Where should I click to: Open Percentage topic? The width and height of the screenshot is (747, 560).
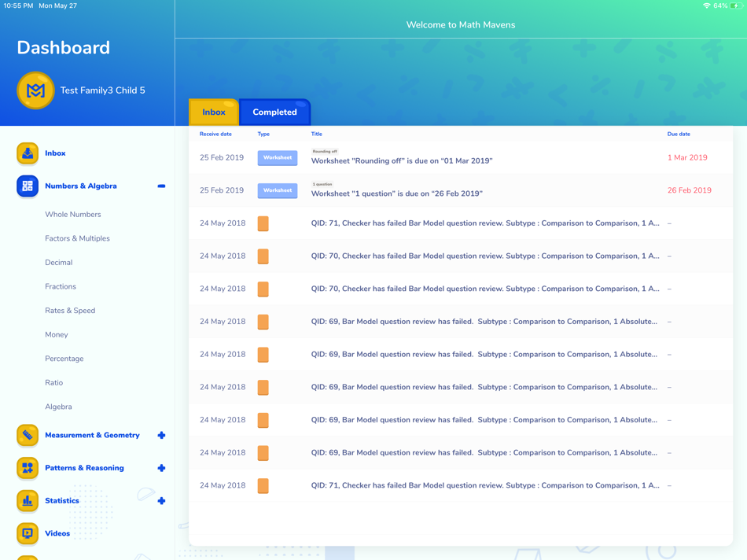pos(64,359)
